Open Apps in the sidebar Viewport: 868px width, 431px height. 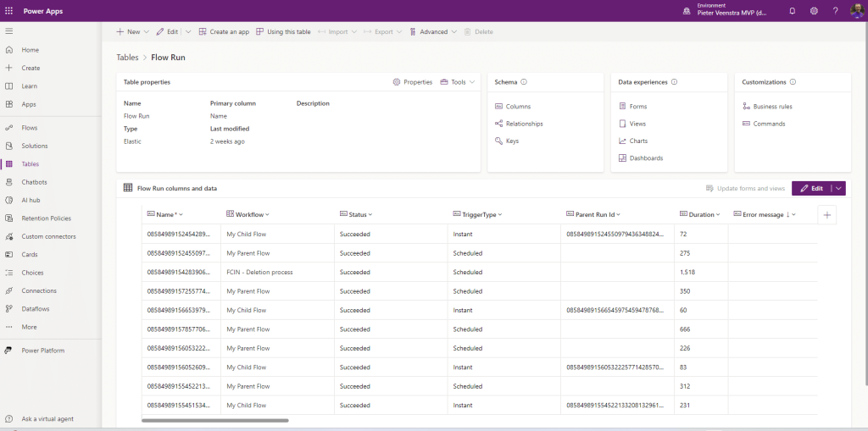coord(29,104)
